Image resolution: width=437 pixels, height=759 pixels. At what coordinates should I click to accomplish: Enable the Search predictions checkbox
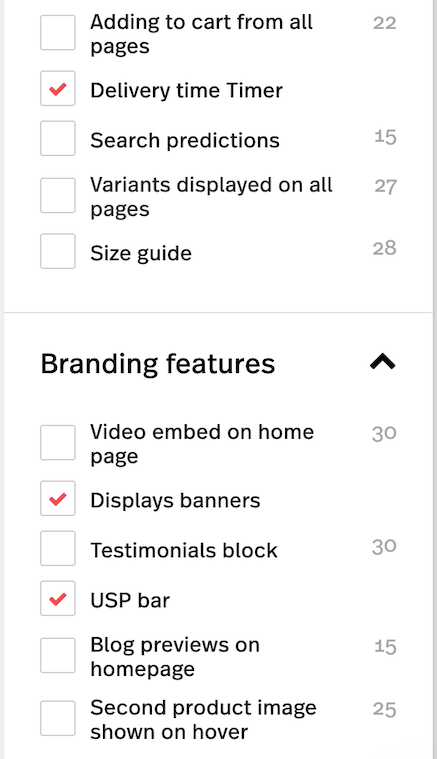[x=58, y=138]
